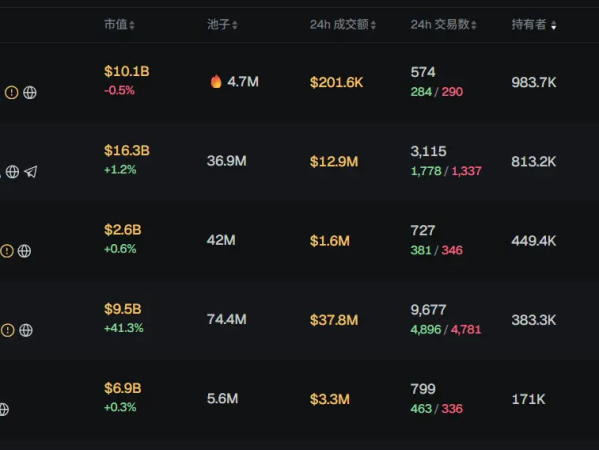Click the -0.5% change value

pyautogui.click(x=119, y=91)
